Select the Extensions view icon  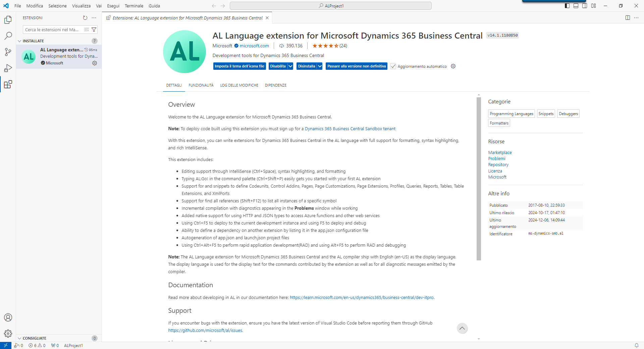8,84
